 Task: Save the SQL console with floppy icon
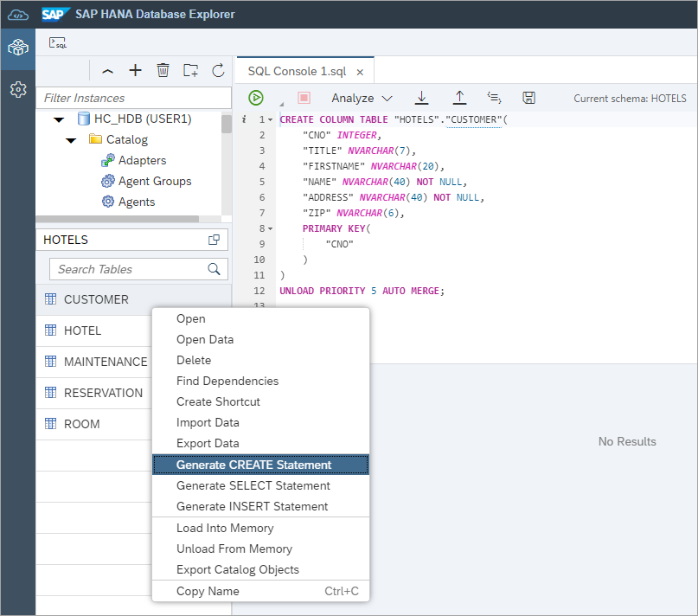[x=528, y=98]
